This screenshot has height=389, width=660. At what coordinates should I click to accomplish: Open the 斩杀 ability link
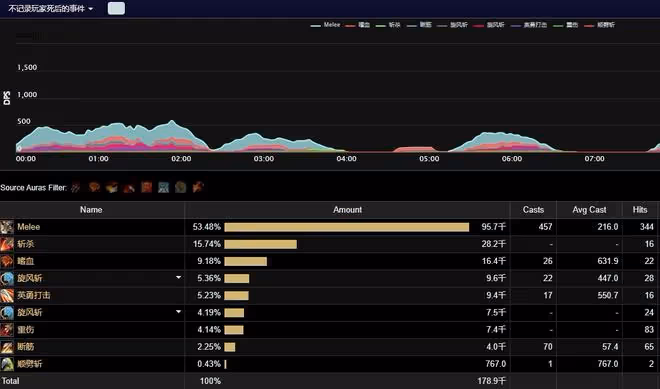pyautogui.click(x=26, y=244)
